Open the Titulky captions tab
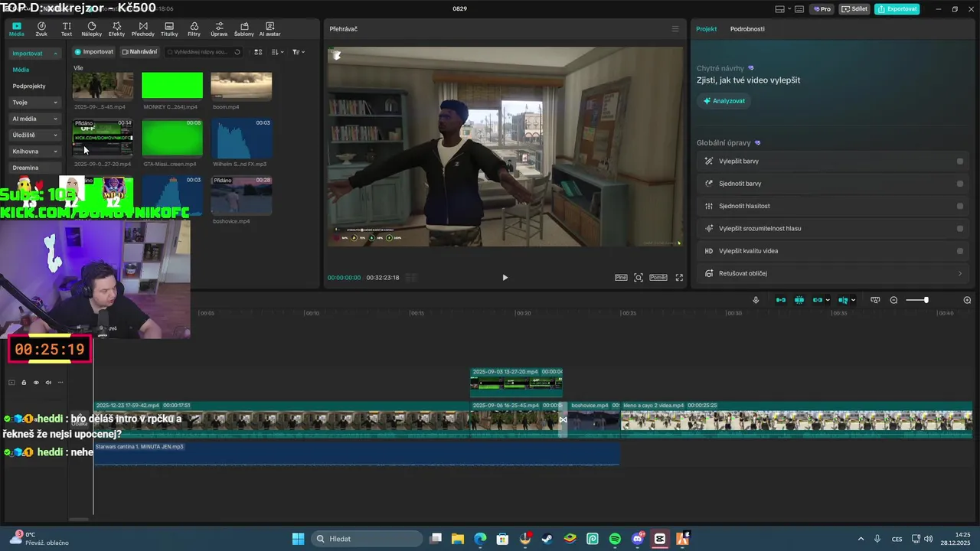This screenshot has height=551, width=980. 169,29
